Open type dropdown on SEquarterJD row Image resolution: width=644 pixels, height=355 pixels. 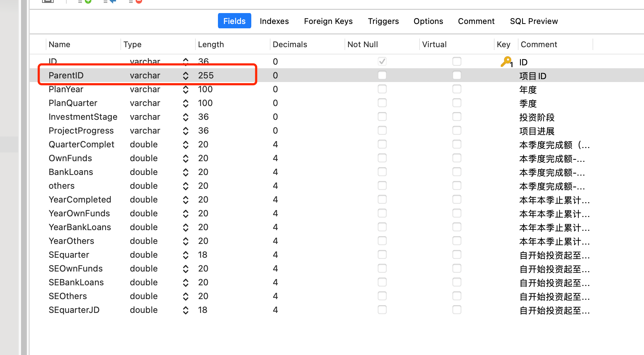tap(185, 310)
